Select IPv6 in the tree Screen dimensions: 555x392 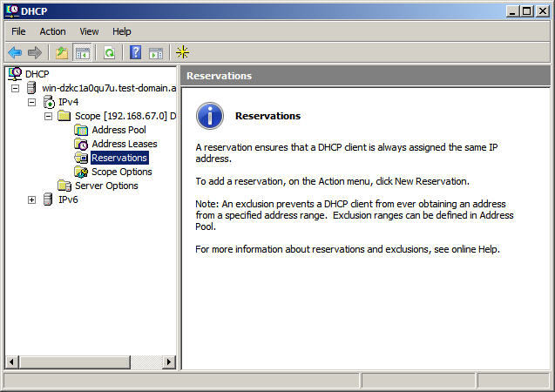pyautogui.click(x=68, y=199)
